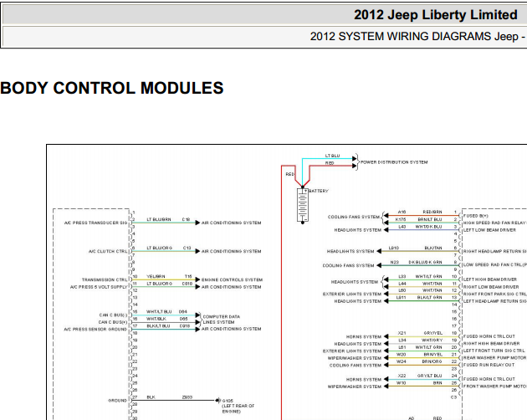Click the battery symbol in the diagram
Image resolution: width=527 pixels, height=420 pixels.
click(303, 205)
